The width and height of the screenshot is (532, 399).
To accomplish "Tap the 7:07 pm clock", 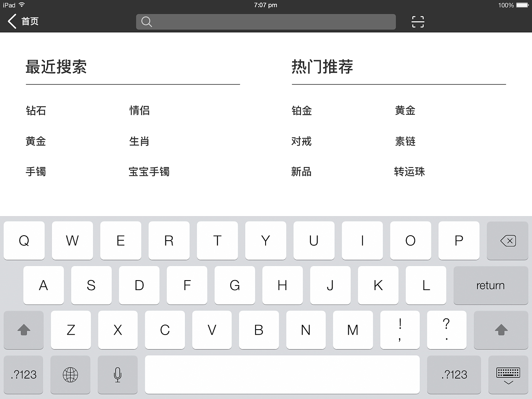I will tap(266, 5).
